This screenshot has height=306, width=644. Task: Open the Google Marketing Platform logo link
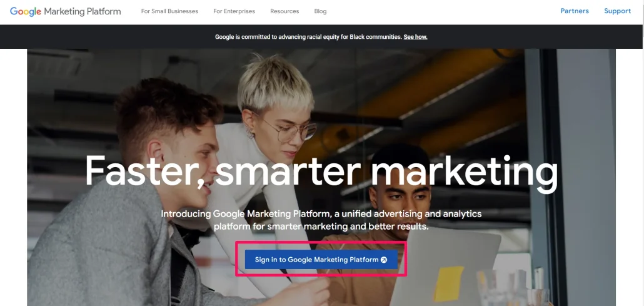coord(65,11)
